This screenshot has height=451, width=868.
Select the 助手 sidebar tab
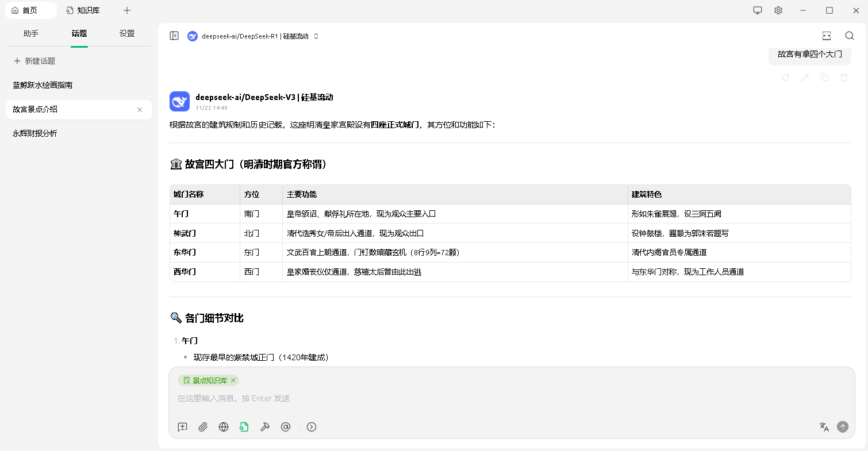click(31, 33)
